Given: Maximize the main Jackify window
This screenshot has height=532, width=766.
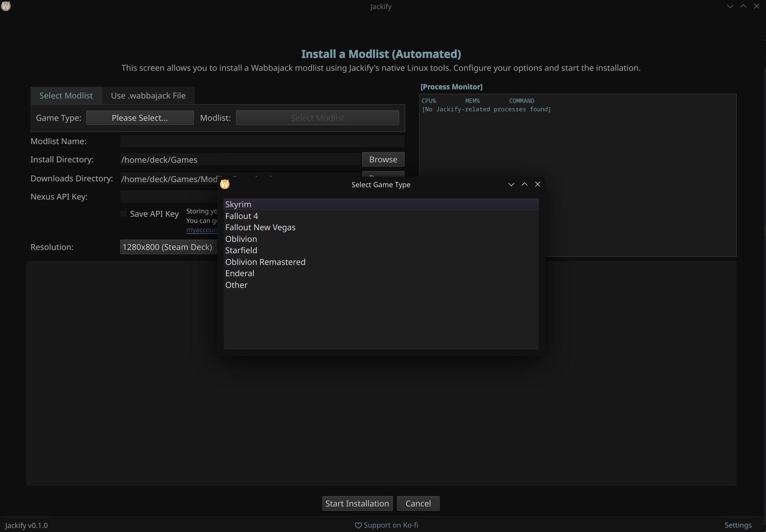Looking at the screenshot, I should coord(743,6).
